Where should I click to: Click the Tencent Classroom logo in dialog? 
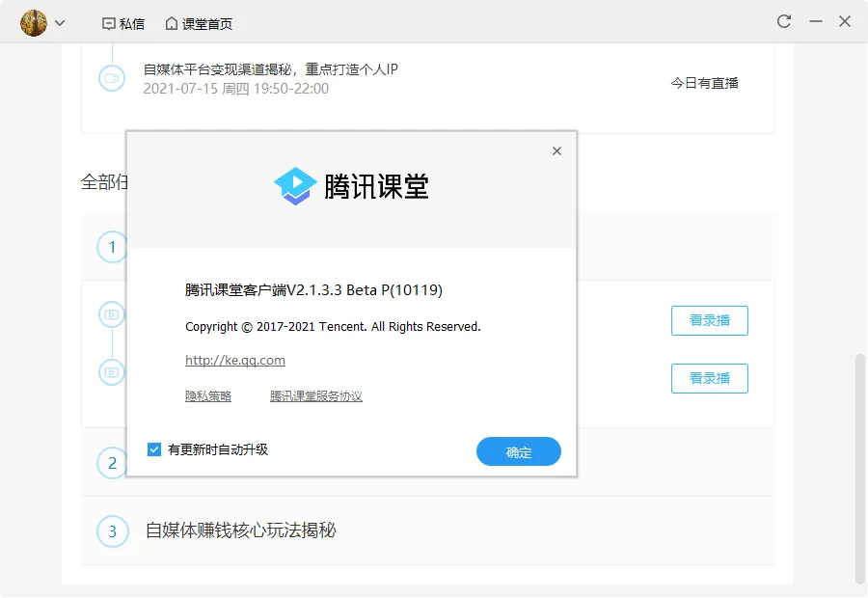[x=351, y=186]
